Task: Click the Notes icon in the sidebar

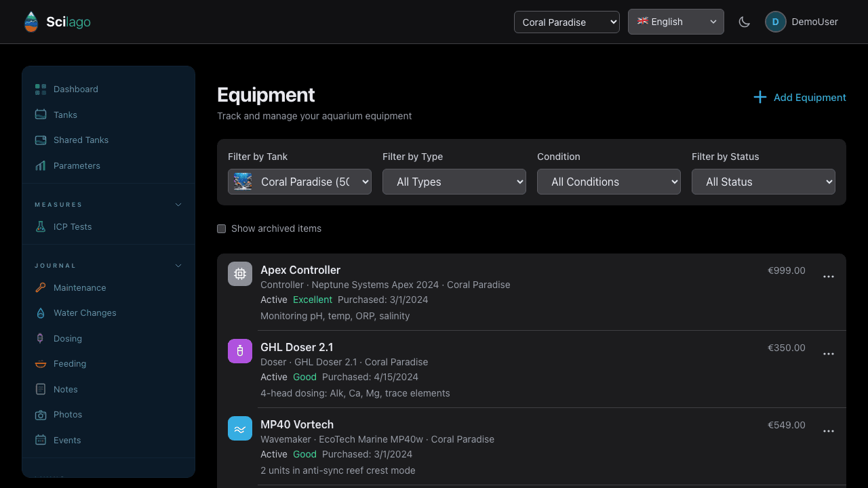Action: pos(41,389)
